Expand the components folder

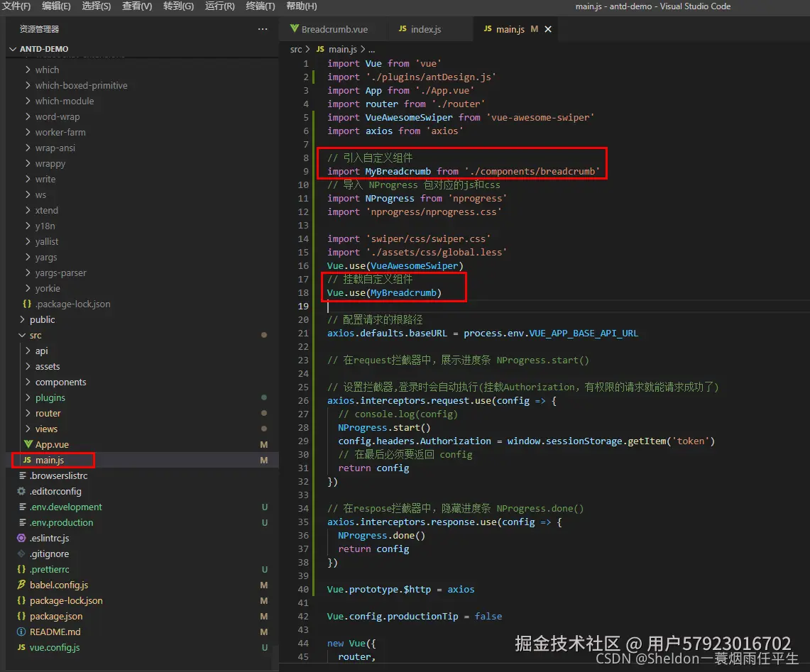28,382
